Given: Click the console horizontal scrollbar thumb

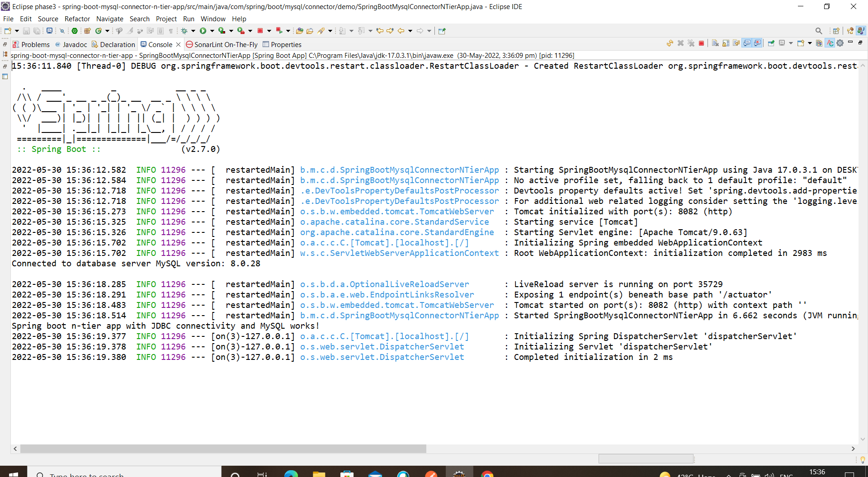Looking at the screenshot, I should click(x=223, y=449).
